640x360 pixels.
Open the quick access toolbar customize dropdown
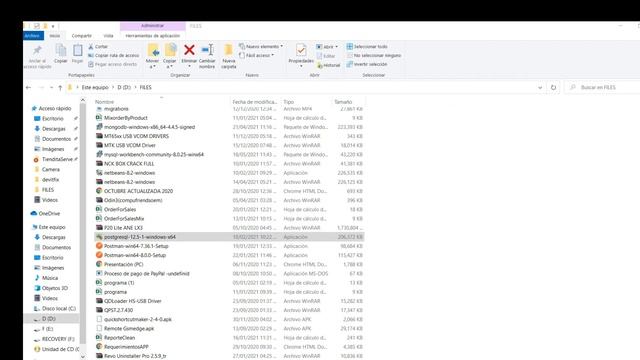pos(53,26)
